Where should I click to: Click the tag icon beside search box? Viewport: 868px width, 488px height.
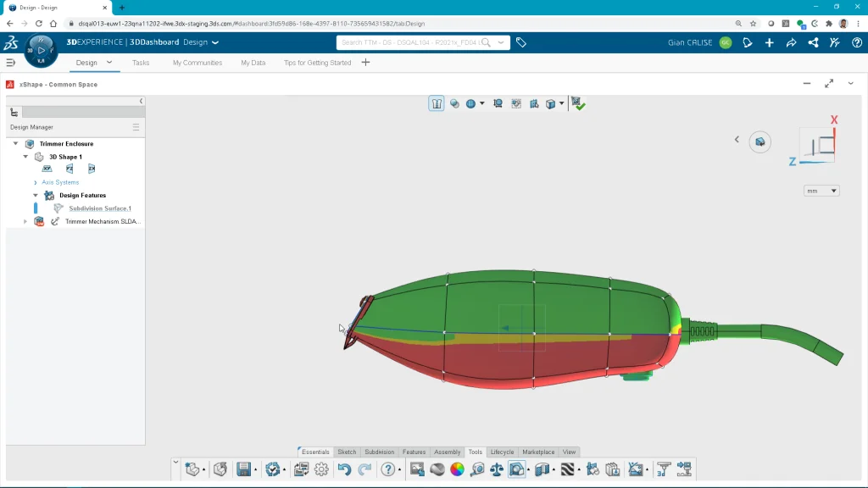coord(521,42)
